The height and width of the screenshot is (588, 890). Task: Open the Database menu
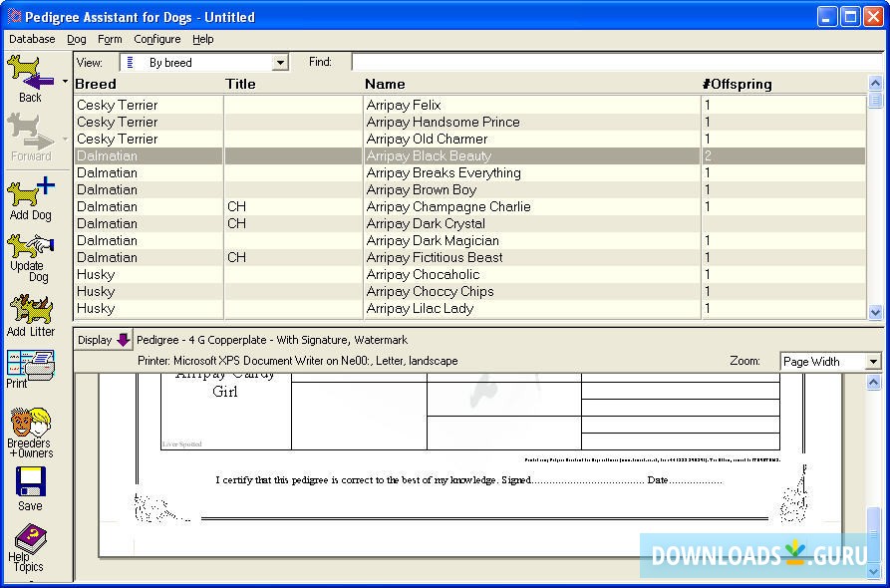tap(32, 39)
